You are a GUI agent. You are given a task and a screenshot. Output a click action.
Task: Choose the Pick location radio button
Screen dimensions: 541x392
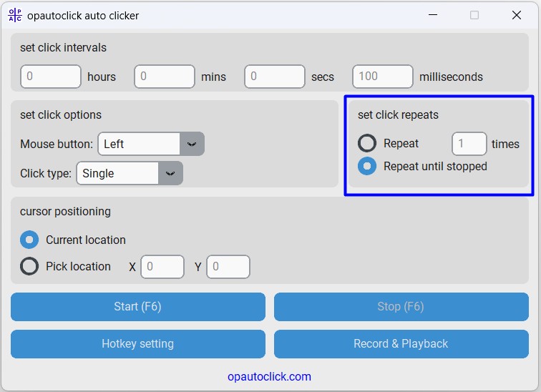[x=29, y=266]
